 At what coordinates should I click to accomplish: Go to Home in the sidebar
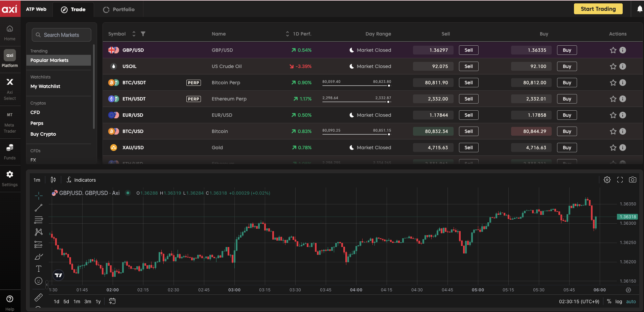[x=10, y=33]
